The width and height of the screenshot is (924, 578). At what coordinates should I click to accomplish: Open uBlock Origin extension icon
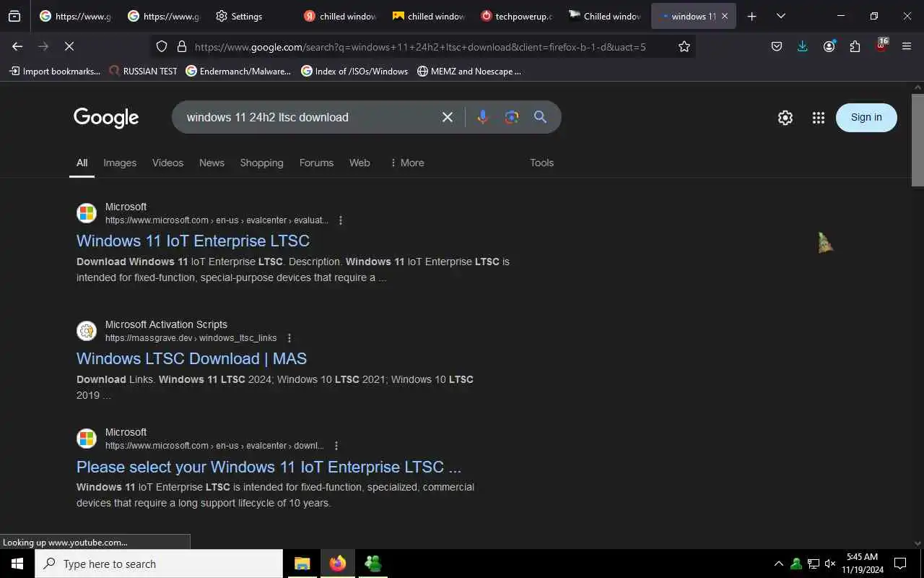pyautogui.click(x=881, y=46)
